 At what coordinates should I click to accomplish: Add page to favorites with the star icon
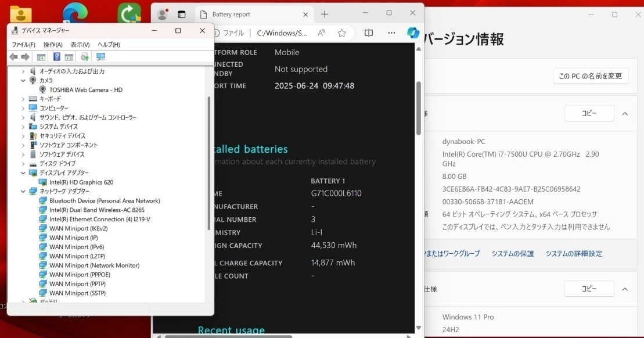(341, 33)
